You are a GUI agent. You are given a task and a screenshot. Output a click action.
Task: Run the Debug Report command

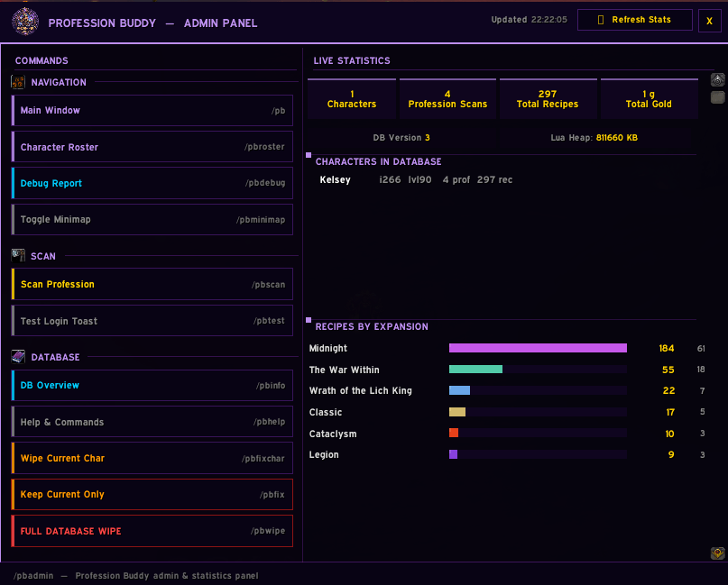[x=152, y=183]
